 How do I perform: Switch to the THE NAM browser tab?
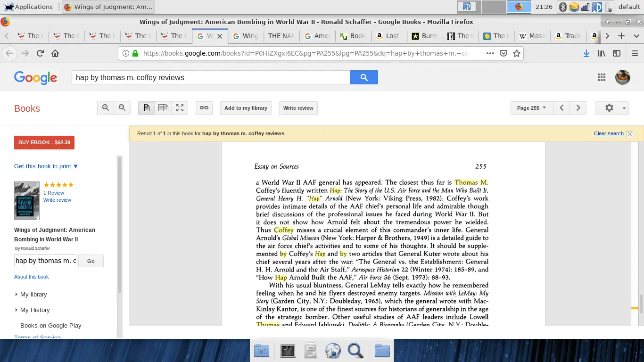(281, 36)
